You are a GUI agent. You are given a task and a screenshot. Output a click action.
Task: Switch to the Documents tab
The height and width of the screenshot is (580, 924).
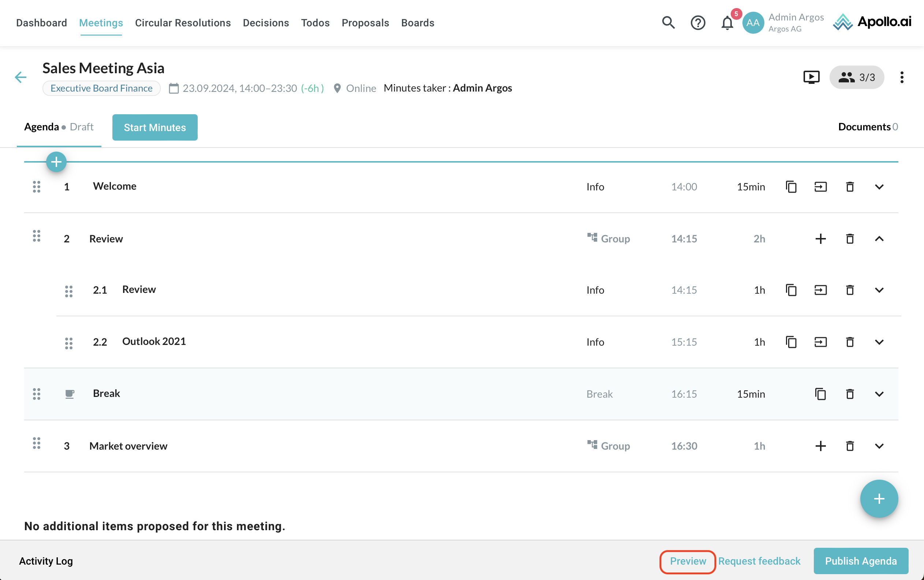click(867, 127)
